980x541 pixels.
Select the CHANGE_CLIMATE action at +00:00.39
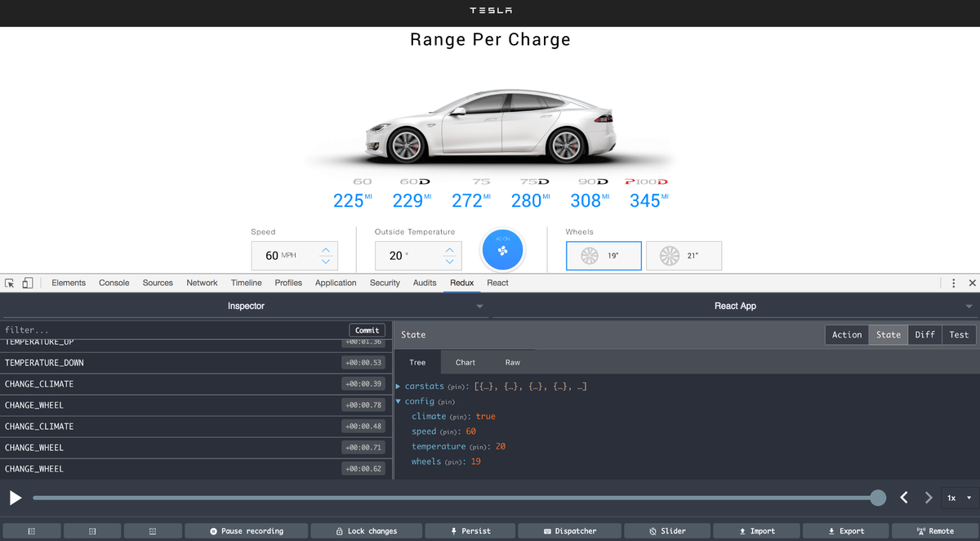(196, 384)
